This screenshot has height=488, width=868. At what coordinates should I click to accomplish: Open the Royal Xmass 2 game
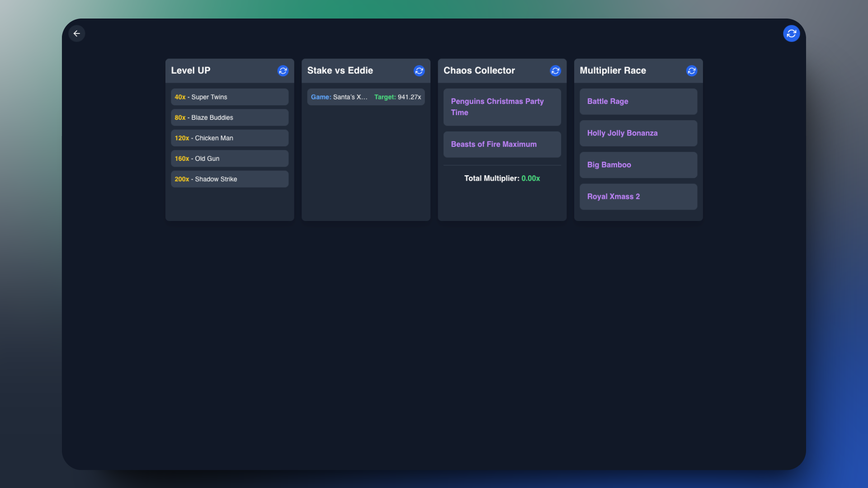tap(638, 197)
